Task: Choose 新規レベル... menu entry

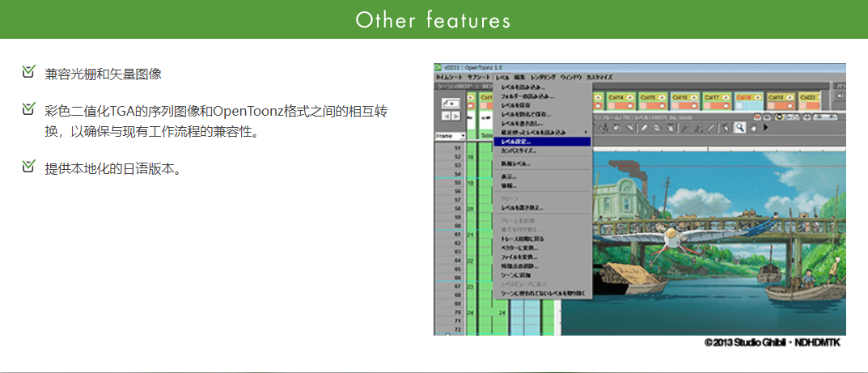Action: (543, 163)
